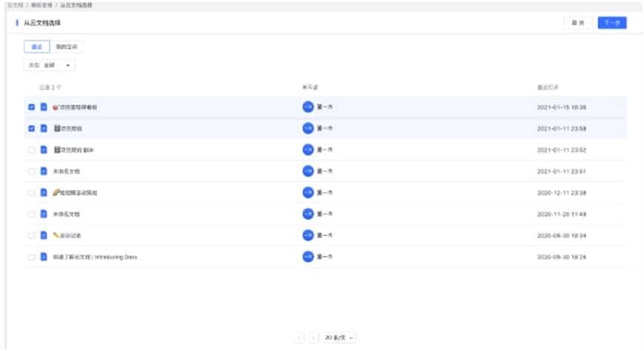Image resolution: width=644 pixels, height=351 pixels.
Task: Click owner avatar in Introducing Docs row
Action: [x=308, y=257]
